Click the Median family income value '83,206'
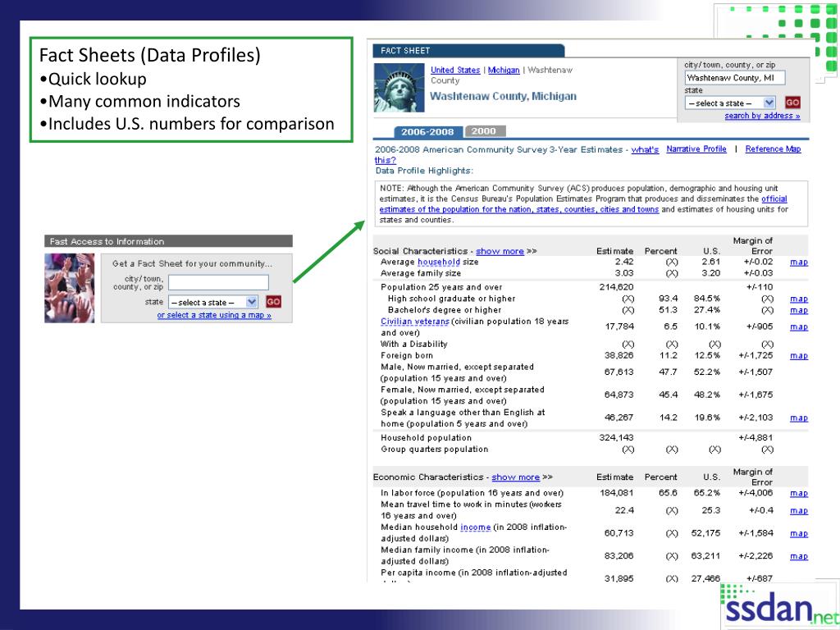Image resolution: width=840 pixels, height=630 pixels. tap(619, 556)
